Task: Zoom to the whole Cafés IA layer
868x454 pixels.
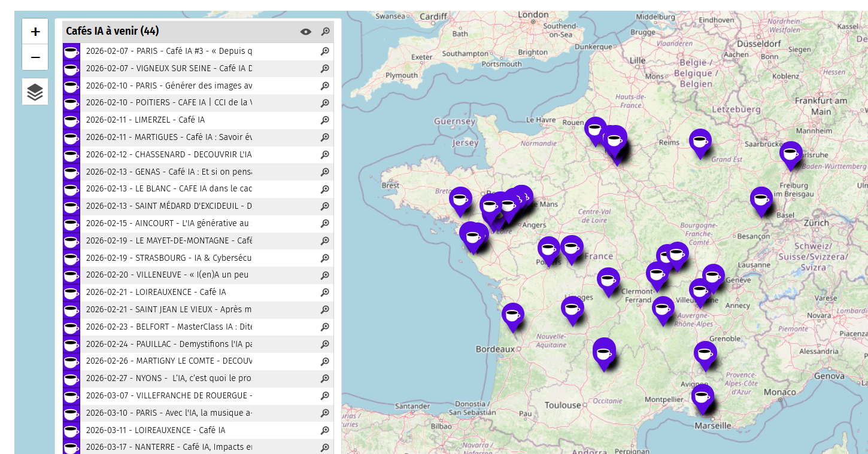Action: [325, 32]
